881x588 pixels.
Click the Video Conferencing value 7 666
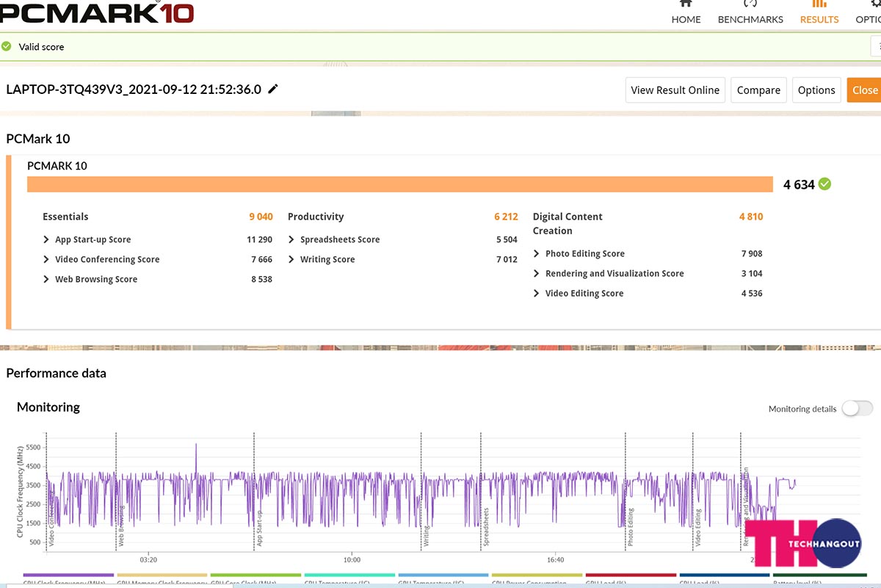pyautogui.click(x=261, y=259)
